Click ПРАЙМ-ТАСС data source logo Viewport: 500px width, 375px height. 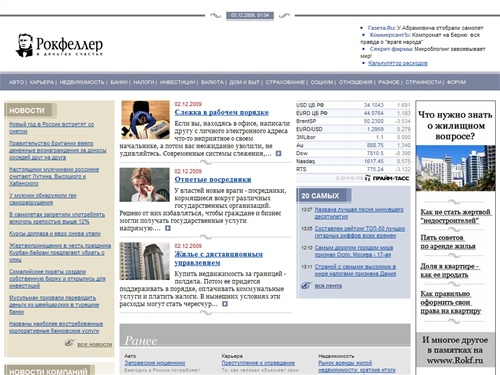(387, 178)
